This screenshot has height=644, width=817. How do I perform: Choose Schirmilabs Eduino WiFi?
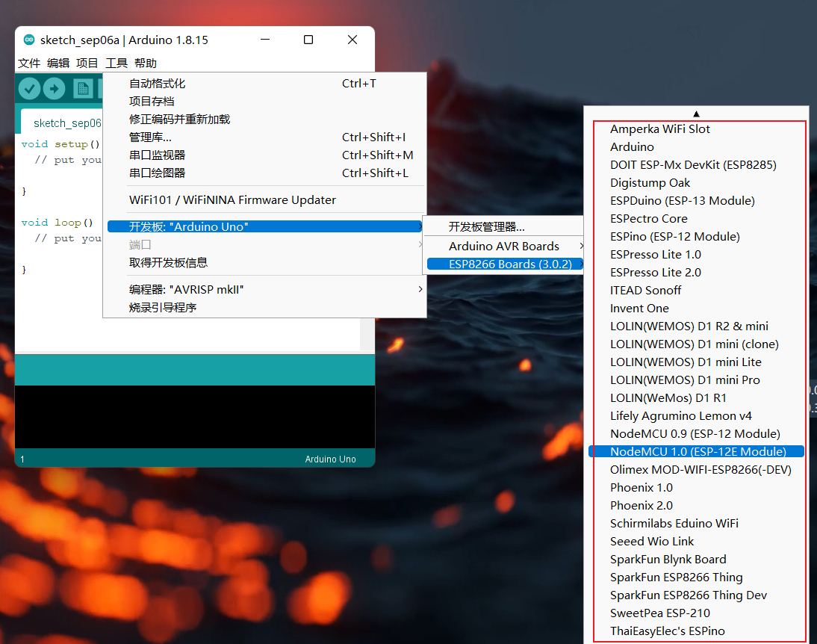(x=696, y=524)
